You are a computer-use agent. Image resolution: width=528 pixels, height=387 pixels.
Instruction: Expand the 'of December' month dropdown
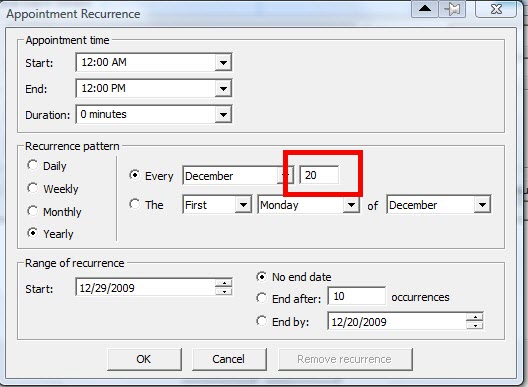click(482, 204)
